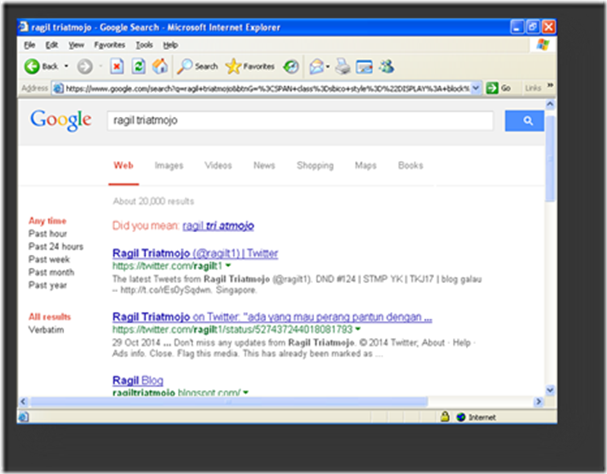Open the Forward button history dropdown arrow
607x474 pixels.
click(x=100, y=66)
